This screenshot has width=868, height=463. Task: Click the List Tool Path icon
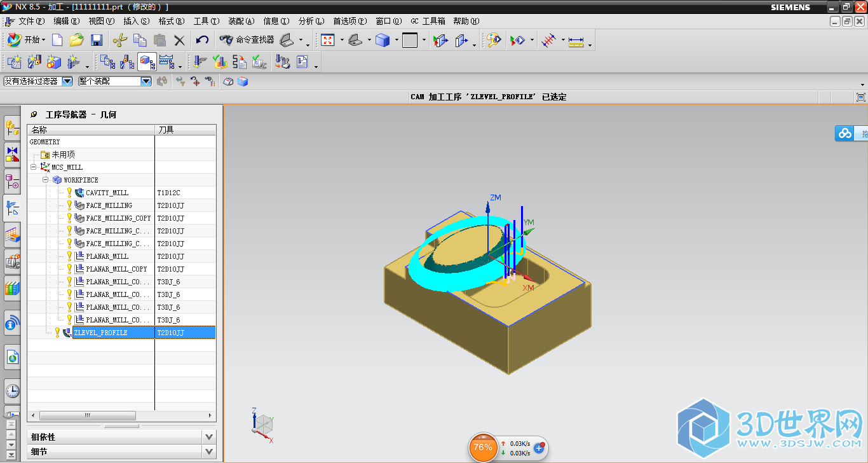click(240, 62)
